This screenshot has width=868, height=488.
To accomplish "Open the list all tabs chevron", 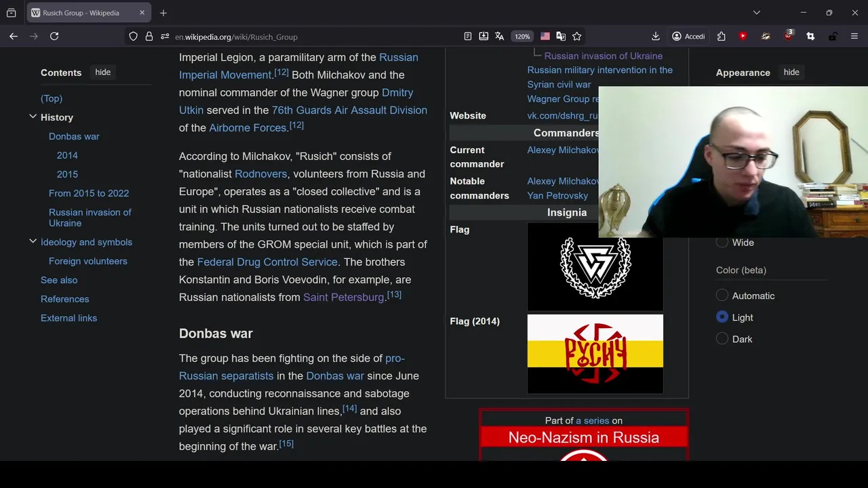I will [x=757, y=13].
